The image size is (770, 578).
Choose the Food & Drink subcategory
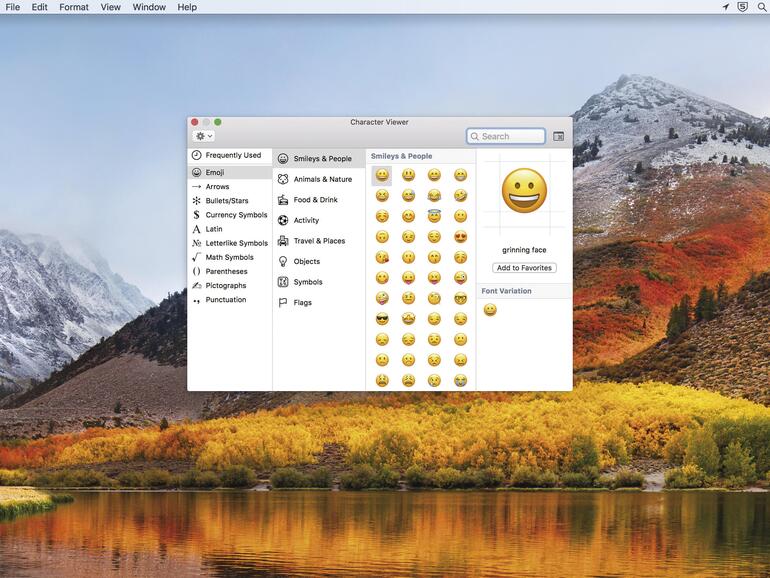click(x=319, y=200)
